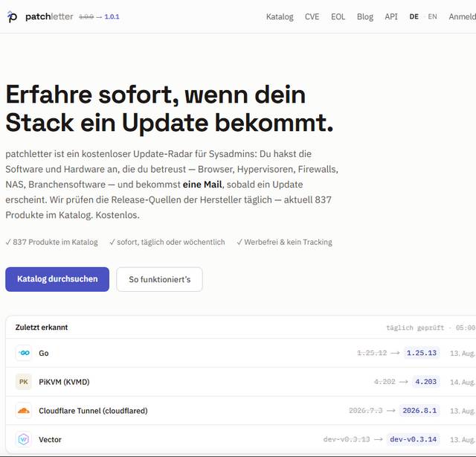
Task: Click the old version 1.25.12 text
Action: click(372, 353)
